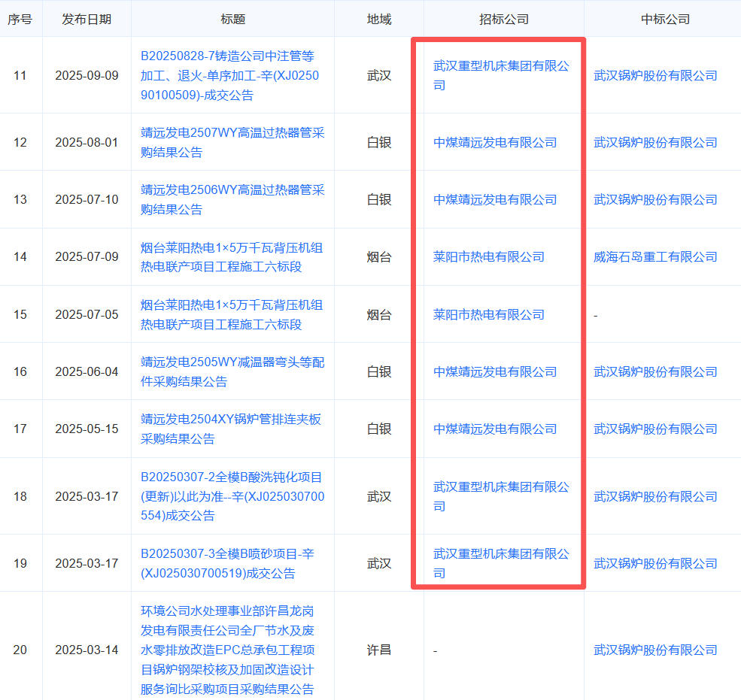
Task: Select the date 2025-08-01 cell
Action: (87, 142)
